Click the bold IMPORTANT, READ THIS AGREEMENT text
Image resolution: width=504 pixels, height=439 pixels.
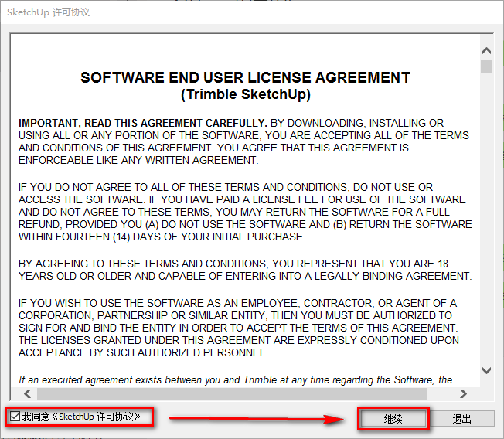(142, 123)
